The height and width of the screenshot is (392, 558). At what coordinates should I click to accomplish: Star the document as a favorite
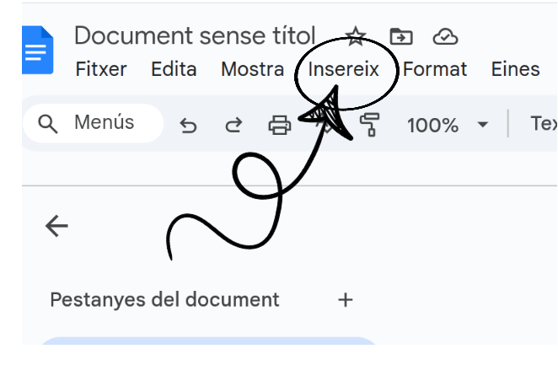tap(357, 36)
